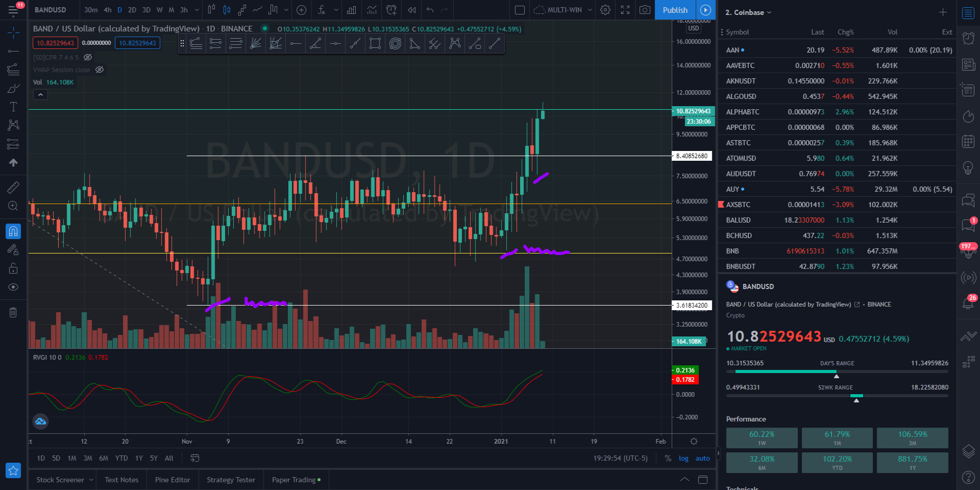Choose the triangle pattern drawing tool
This screenshot has width=980, height=490.
pos(415,44)
